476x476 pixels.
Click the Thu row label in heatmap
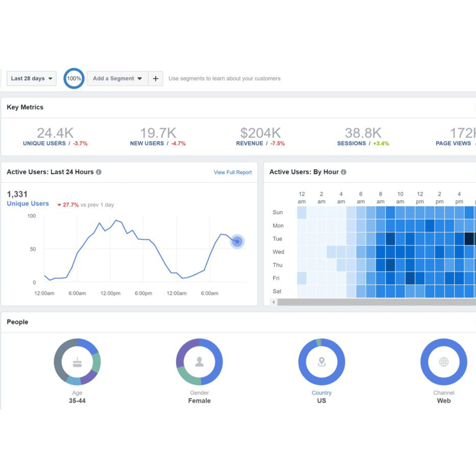tap(278, 265)
